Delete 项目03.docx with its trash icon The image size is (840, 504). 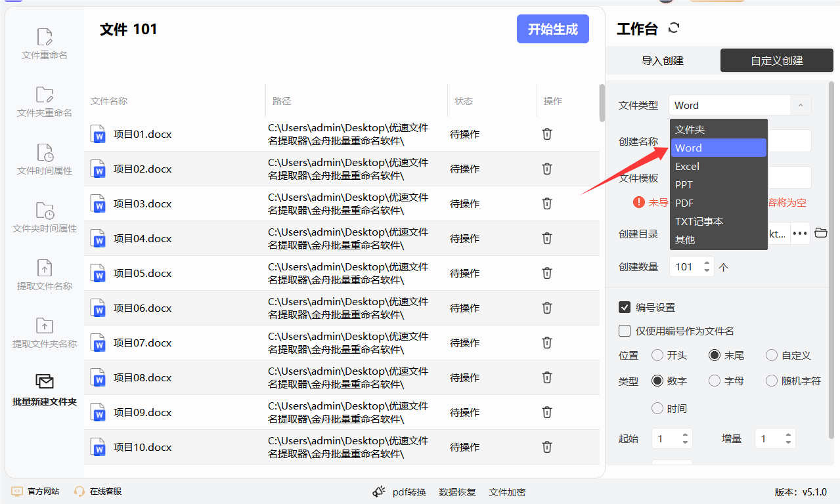point(546,203)
